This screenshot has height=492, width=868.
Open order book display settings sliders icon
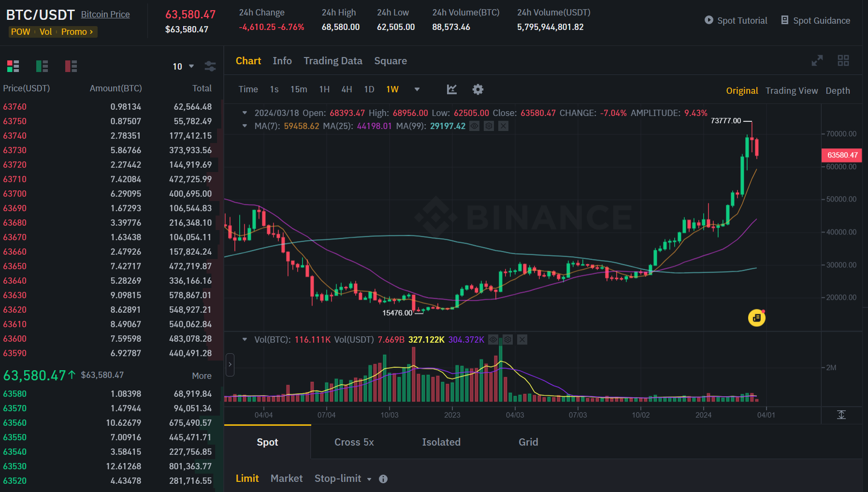(210, 66)
